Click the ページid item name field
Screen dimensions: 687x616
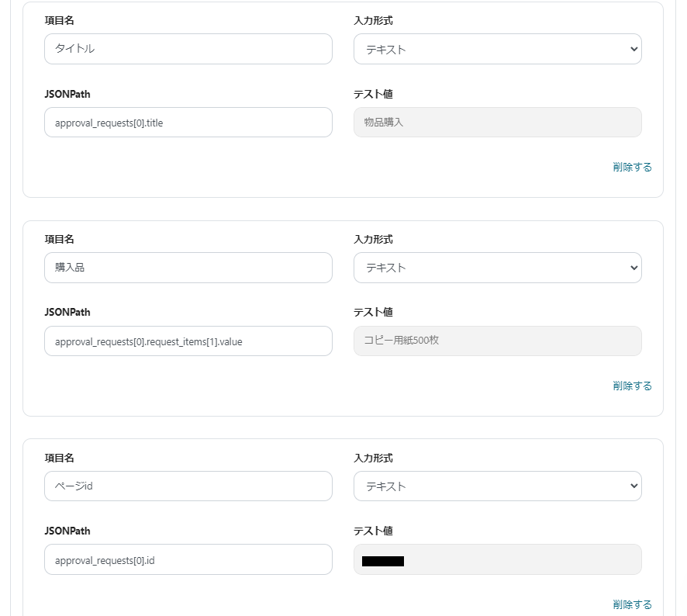pos(188,486)
